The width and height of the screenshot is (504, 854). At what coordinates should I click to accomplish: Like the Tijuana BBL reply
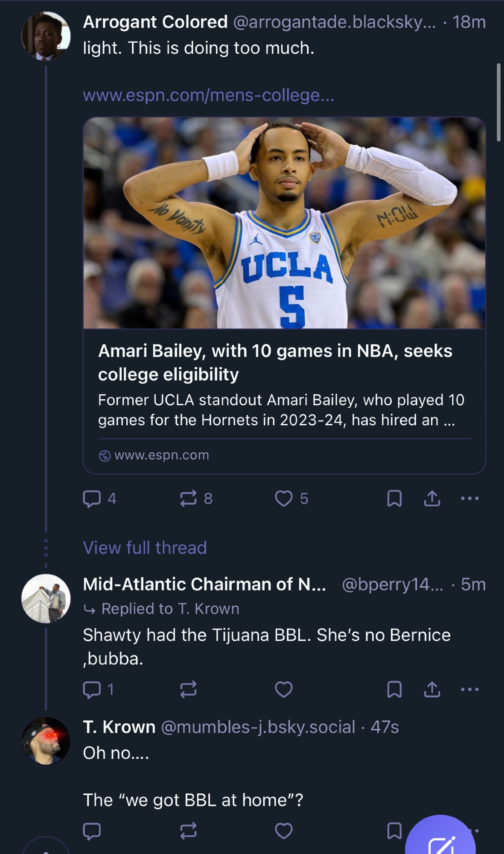point(284,689)
